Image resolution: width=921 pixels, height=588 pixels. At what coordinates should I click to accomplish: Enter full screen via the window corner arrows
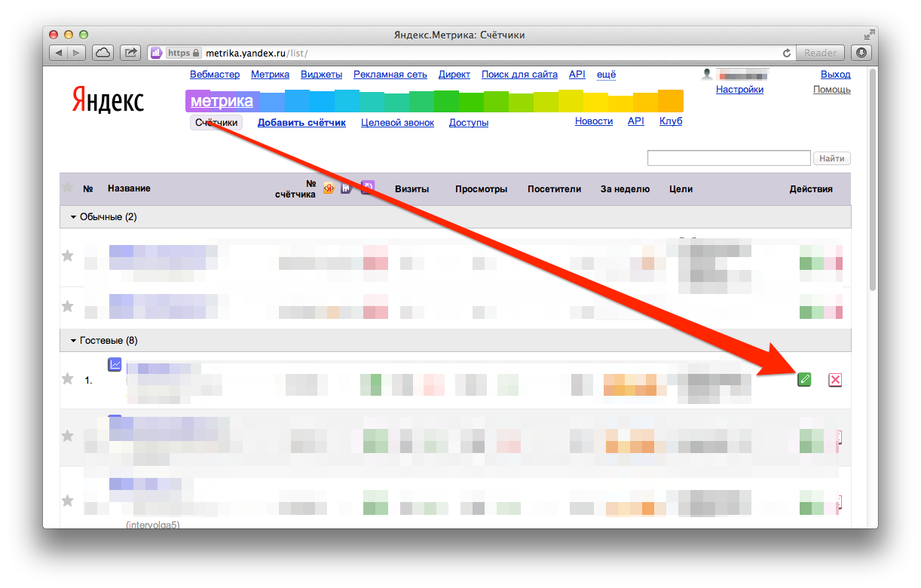click(869, 34)
